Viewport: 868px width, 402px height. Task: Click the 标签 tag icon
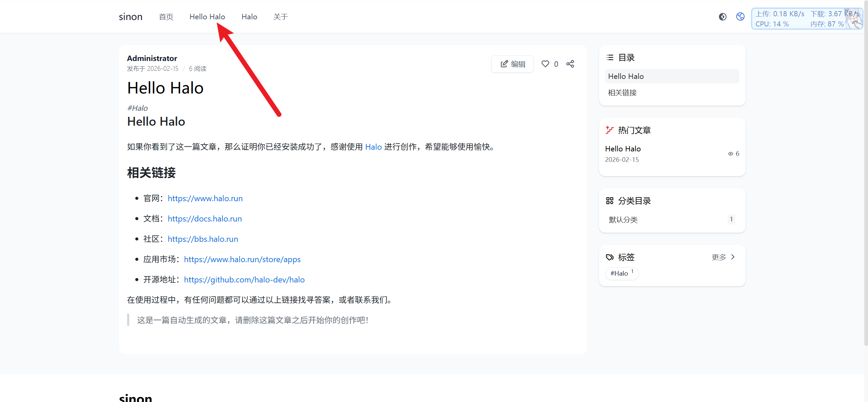click(x=610, y=257)
